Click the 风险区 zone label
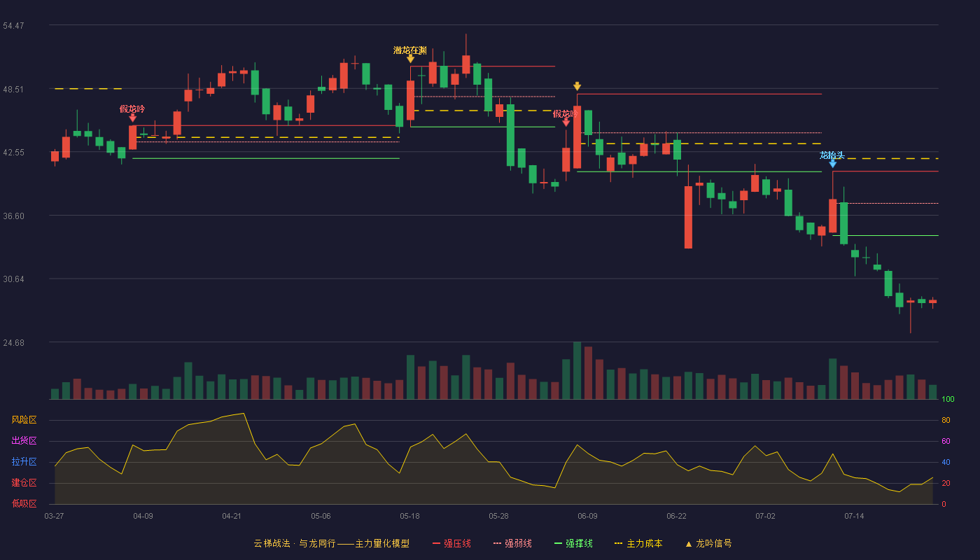 pyautogui.click(x=24, y=420)
